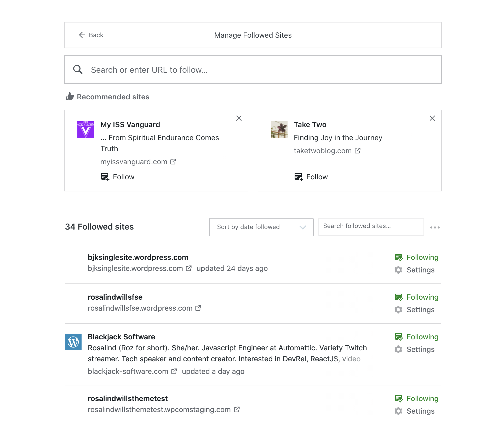Dismiss the My ISS Vanguard recommendation
The height and width of the screenshot is (422, 504).
(x=239, y=118)
